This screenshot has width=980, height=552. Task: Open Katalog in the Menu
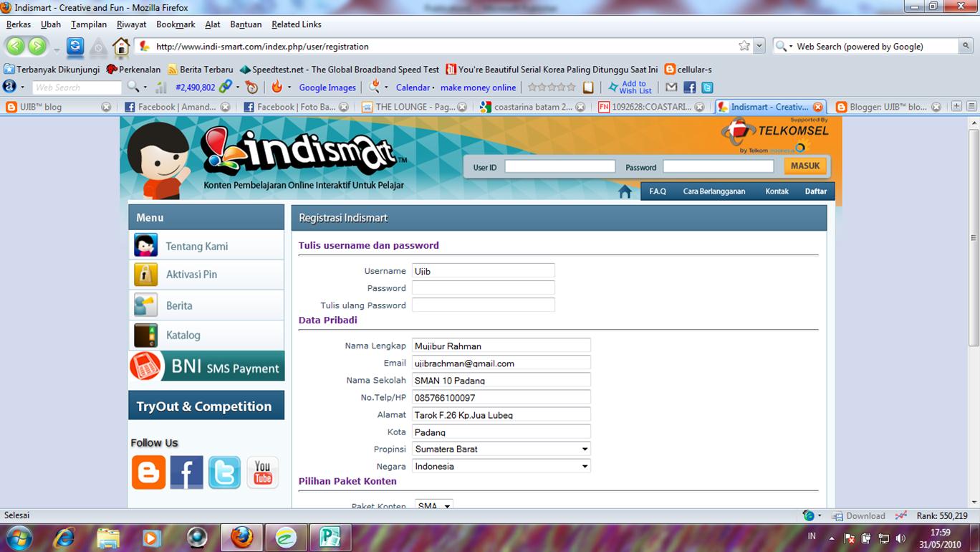206,335
